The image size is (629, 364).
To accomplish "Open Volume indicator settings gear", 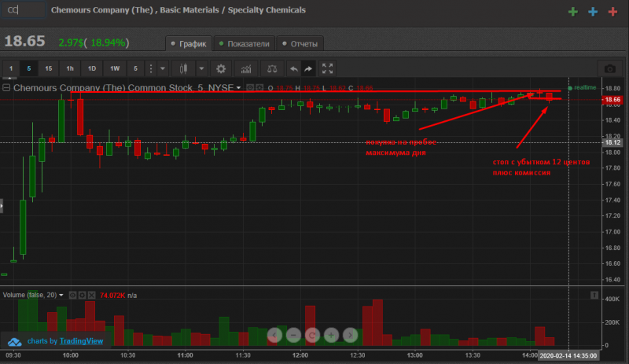I will click(83, 295).
